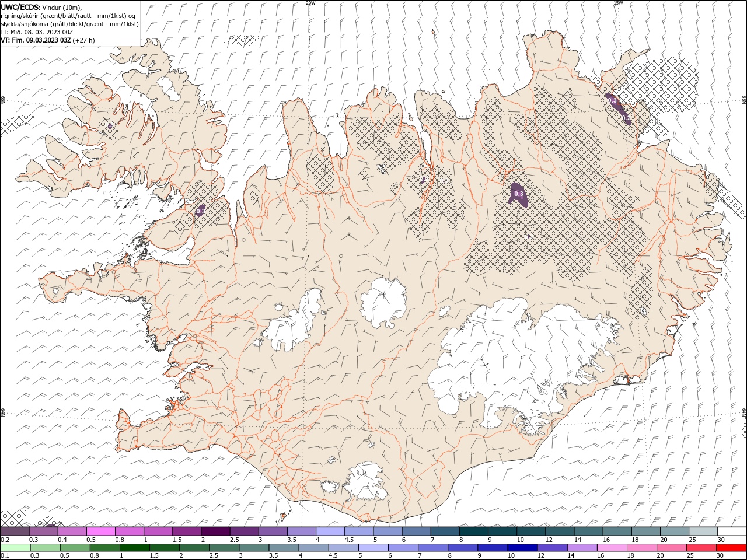Click the 0.3 purple precipitation blob in western Iceland
Viewport: 747px width, 560px height.
[200, 211]
